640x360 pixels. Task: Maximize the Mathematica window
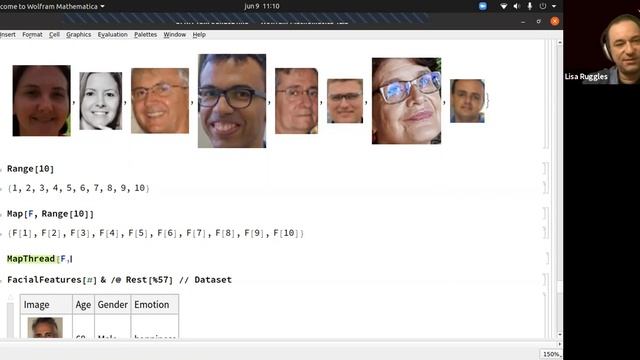pyautogui.click(x=539, y=21)
